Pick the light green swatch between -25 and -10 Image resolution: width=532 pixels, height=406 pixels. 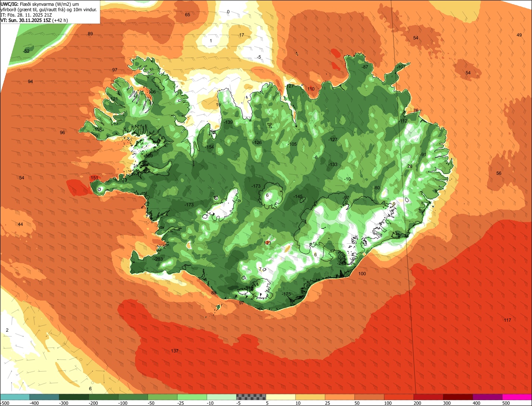tap(192, 397)
